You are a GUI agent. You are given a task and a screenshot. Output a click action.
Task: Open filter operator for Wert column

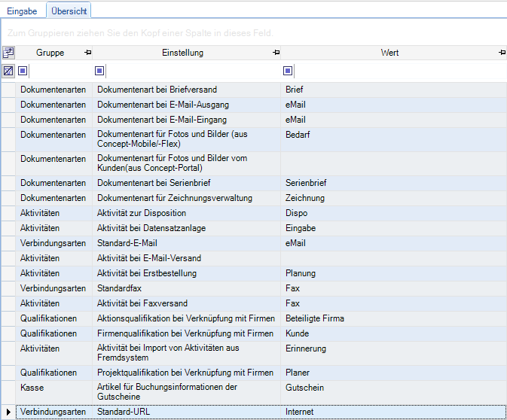tap(288, 71)
